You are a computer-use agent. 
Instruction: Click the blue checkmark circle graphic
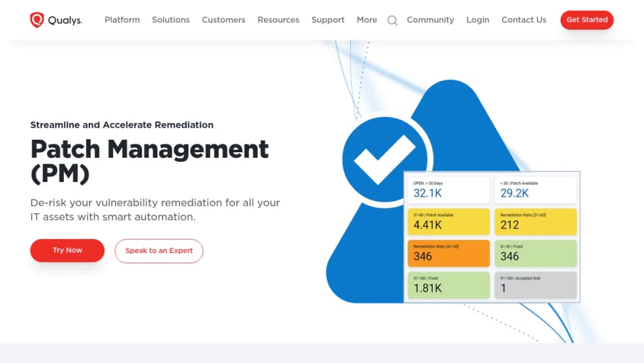[x=385, y=159]
